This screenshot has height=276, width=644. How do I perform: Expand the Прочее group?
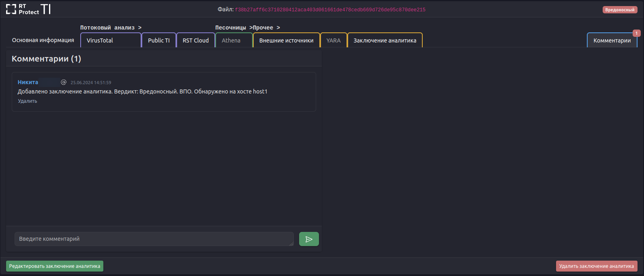pyautogui.click(x=266, y=28)
